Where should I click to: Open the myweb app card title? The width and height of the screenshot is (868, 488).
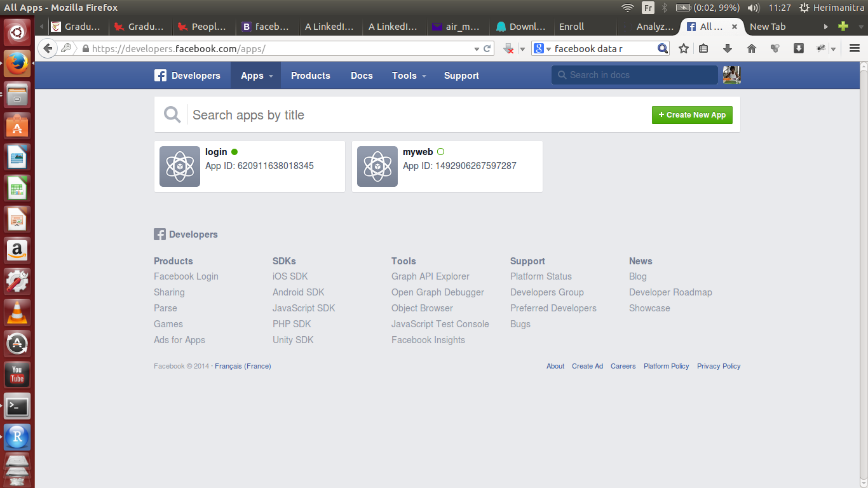point(417,152)
